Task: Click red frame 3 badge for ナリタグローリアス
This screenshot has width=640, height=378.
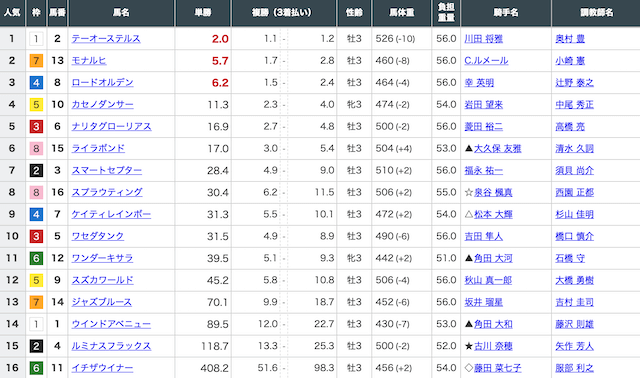Action: (36, 127)
